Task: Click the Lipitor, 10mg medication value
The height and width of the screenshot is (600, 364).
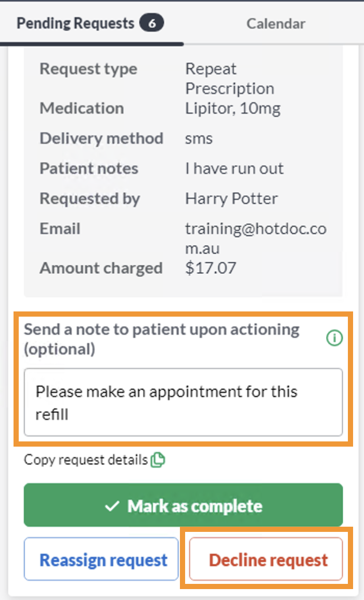Action: coord(233,109)
